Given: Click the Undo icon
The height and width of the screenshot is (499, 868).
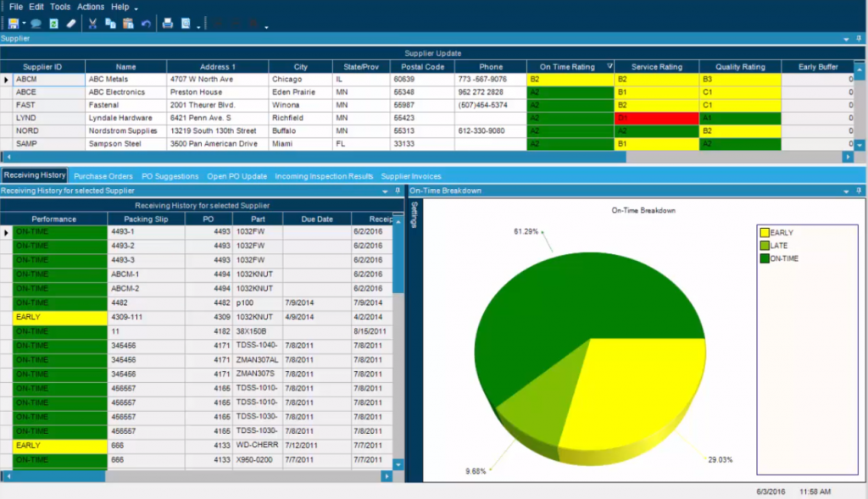Looking at the screenshot, I should coord(144,23).
